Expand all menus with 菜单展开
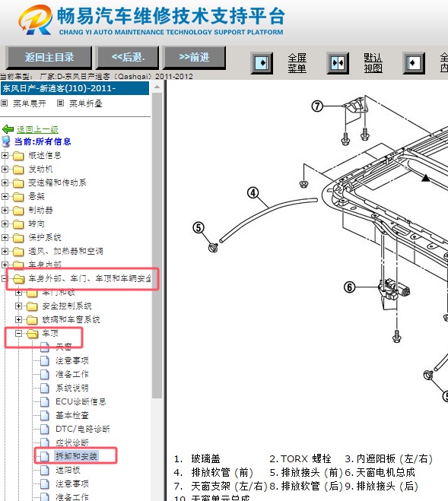This screenshot has width=448, height=501. click(30, 103)
